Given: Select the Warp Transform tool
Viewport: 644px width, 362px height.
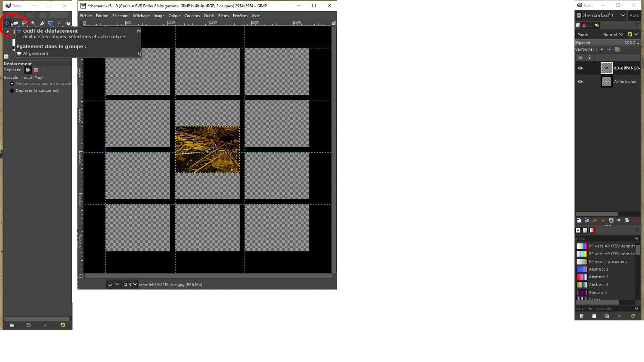Looking at the screenshot, I should point(59,23).
